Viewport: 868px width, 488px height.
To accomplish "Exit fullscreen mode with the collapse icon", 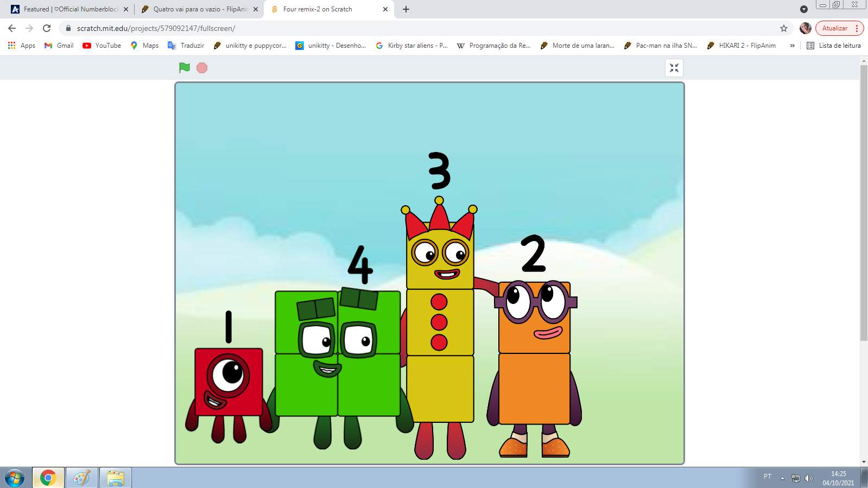I will click(674, 68).
